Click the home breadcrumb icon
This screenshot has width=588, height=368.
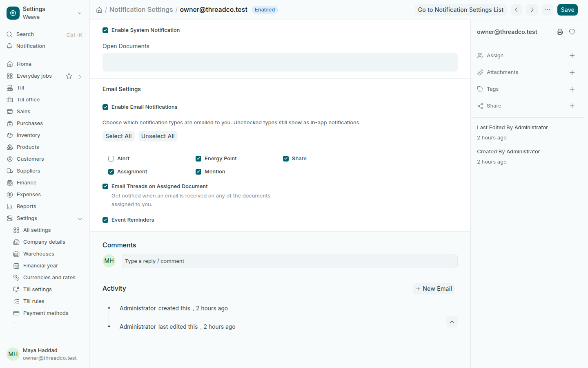pyautogui.click(x=99, y=10)
